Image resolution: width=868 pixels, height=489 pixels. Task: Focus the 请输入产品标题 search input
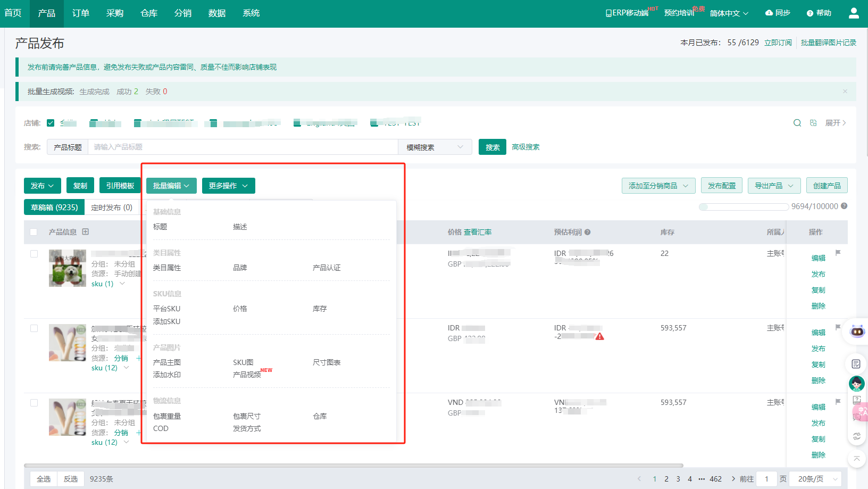coord(243,147)
